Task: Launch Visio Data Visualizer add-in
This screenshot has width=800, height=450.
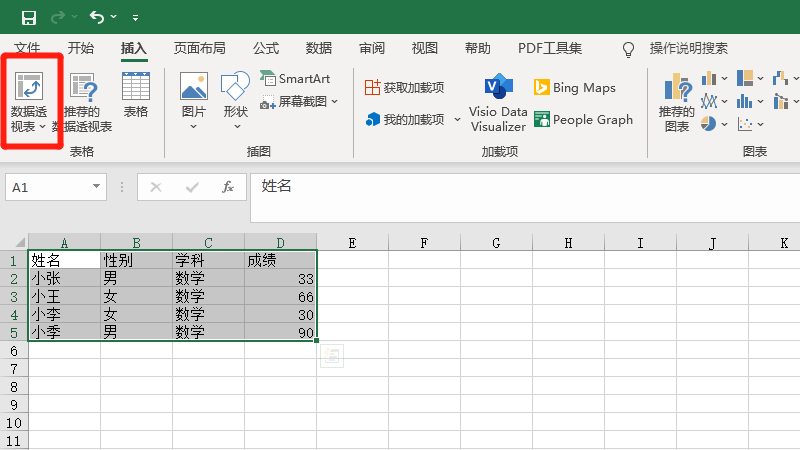Action: (498, 102)
